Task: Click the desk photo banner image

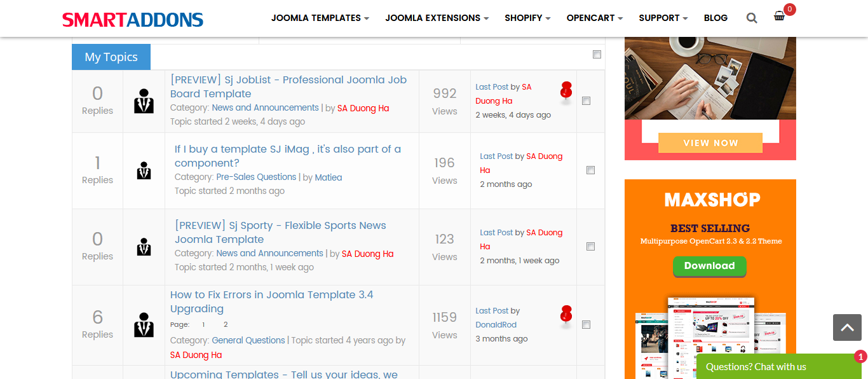Action: click(x=710, y=78)
